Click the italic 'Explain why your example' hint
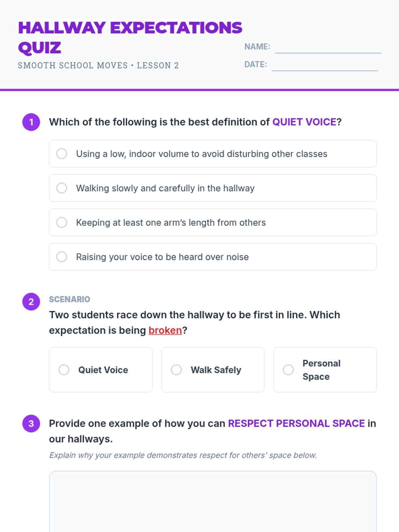Screen dimensions: 399x532 coord(183,455)
